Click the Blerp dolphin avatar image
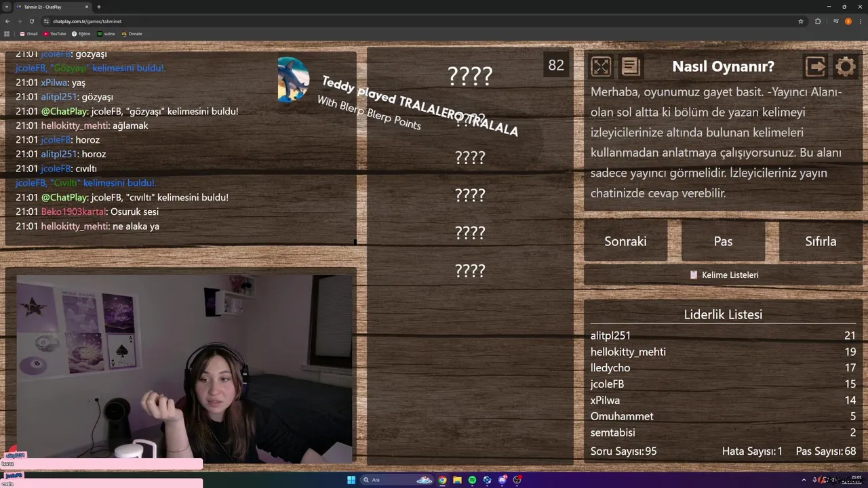 point(294,79)
